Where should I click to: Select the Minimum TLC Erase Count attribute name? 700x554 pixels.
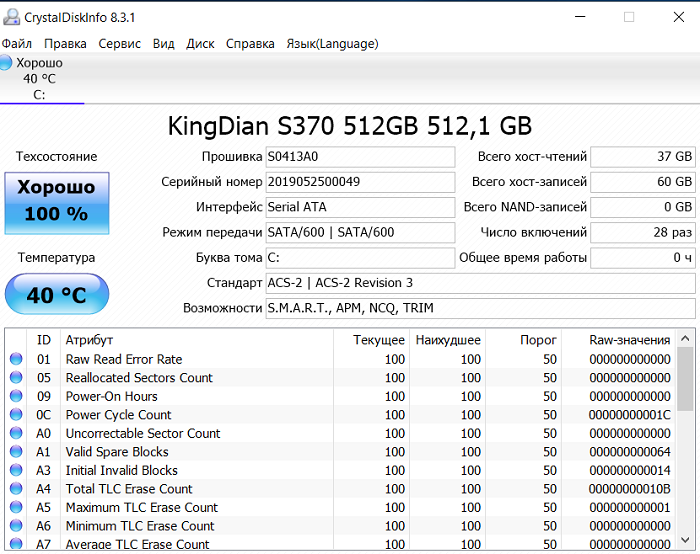point(140,526)
